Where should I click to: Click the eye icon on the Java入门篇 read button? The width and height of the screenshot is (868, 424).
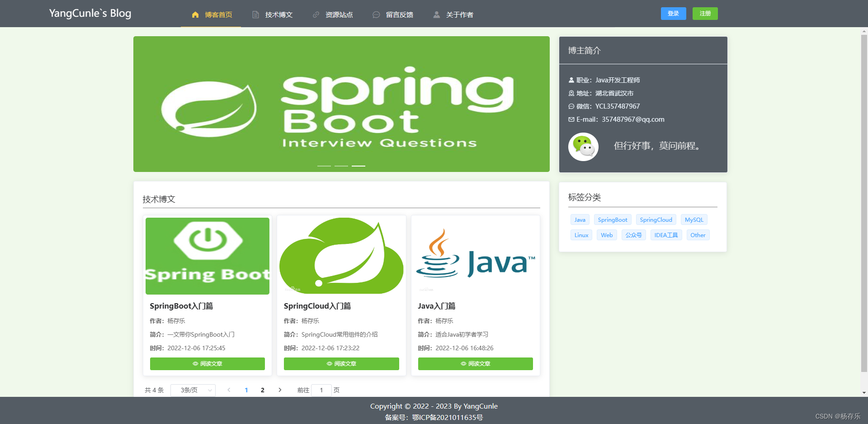coord(463,364)
